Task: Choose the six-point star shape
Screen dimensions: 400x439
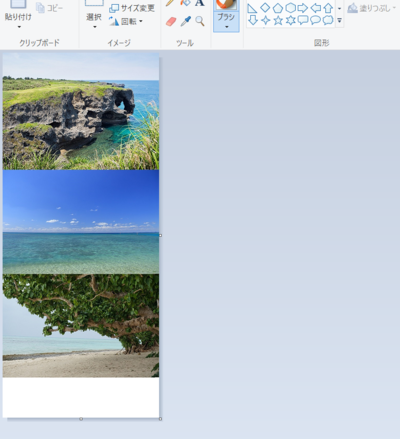Action: (x=291, y=20)
